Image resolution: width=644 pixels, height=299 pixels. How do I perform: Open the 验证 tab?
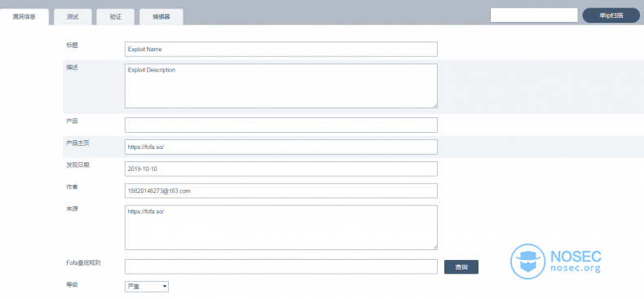(116, 17)
